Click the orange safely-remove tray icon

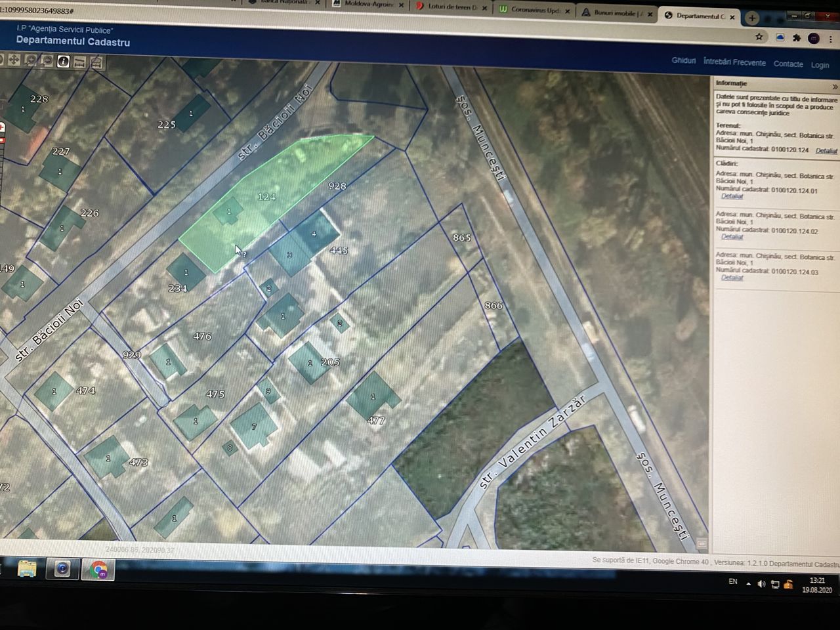(788, 585)
